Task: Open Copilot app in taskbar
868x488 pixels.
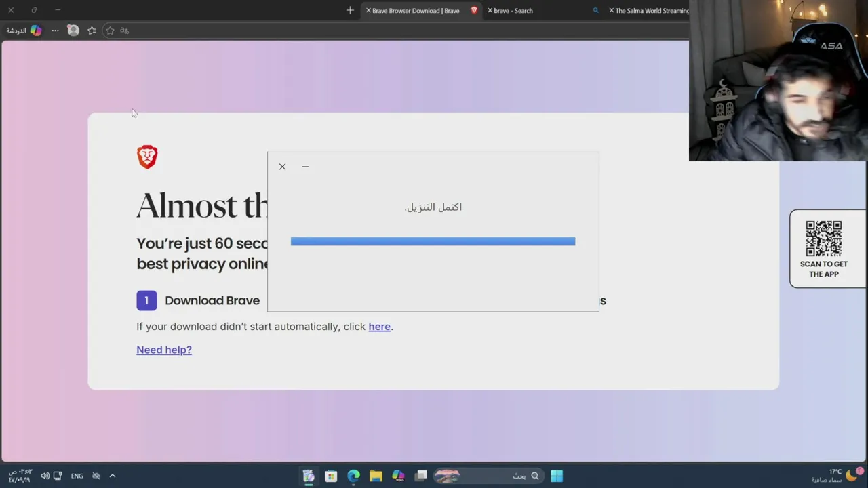Action: tap(398, 476)
